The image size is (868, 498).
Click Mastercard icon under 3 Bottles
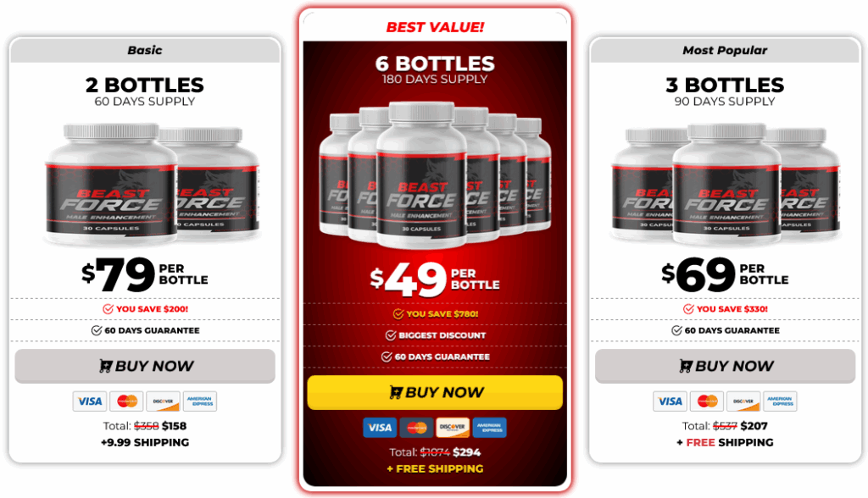pos(707,401)
